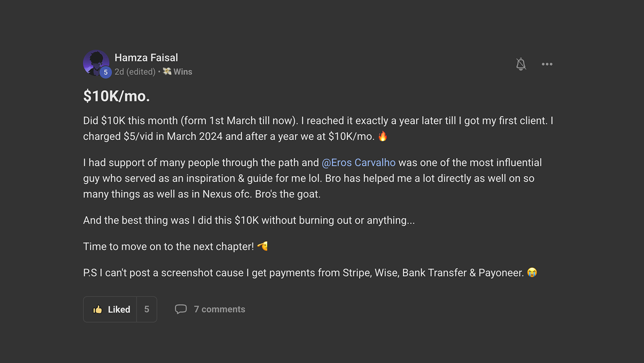Click the '2d (edited)' timestamp

tap(135, 72)
